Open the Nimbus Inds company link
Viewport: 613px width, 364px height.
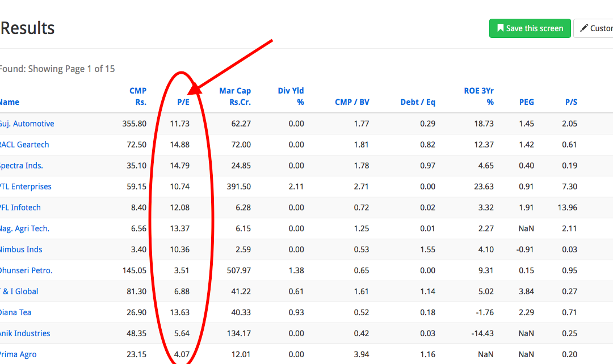pyautogui.click(x=21, y=249)
